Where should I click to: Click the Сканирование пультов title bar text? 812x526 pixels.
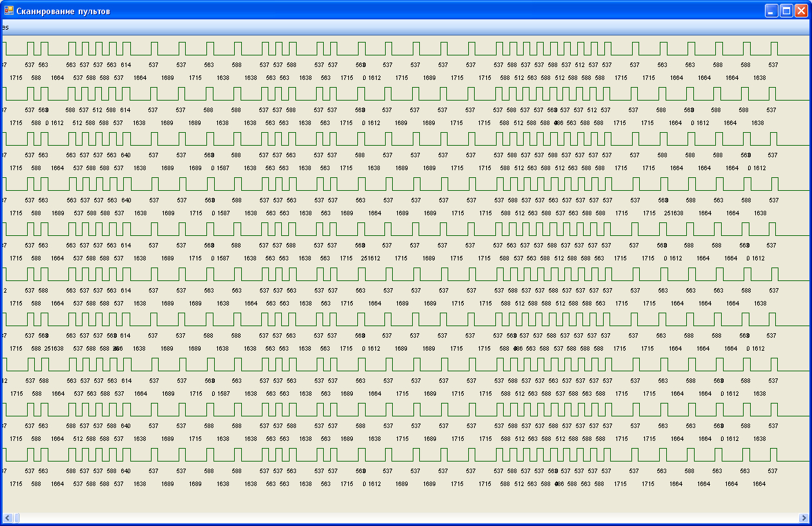pyautogui.click(x=63, y=11)
